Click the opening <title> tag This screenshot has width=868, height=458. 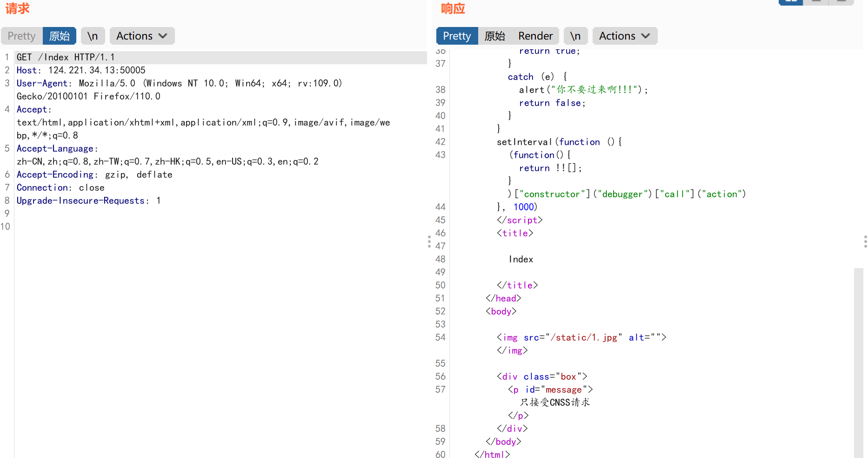tap(515, 233)
